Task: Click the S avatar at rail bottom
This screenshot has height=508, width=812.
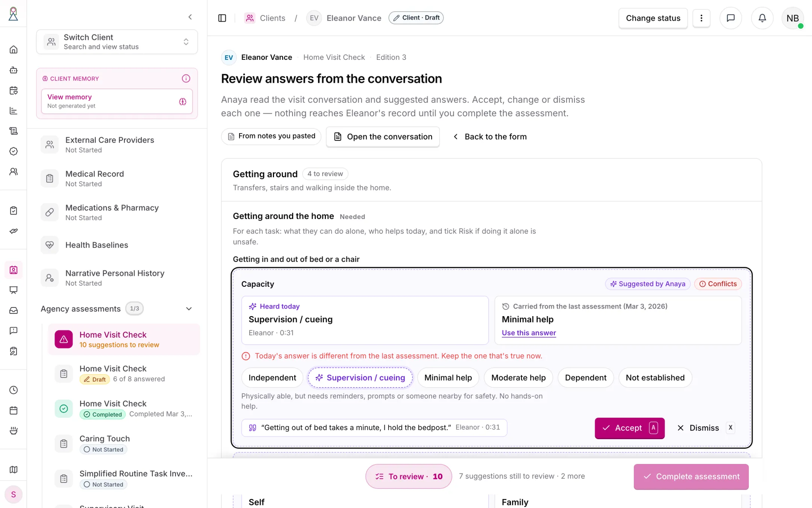Action: point(14,494)
